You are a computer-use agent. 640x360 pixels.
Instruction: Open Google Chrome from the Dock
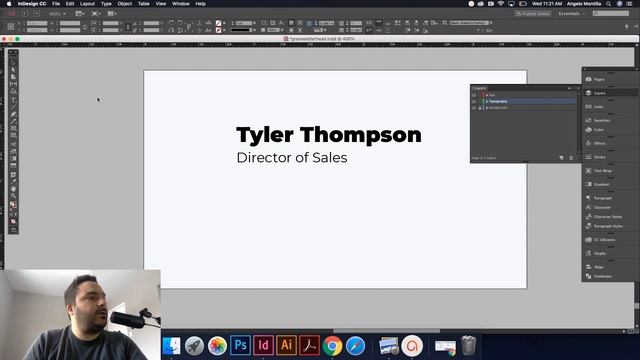tap(332, 346)
